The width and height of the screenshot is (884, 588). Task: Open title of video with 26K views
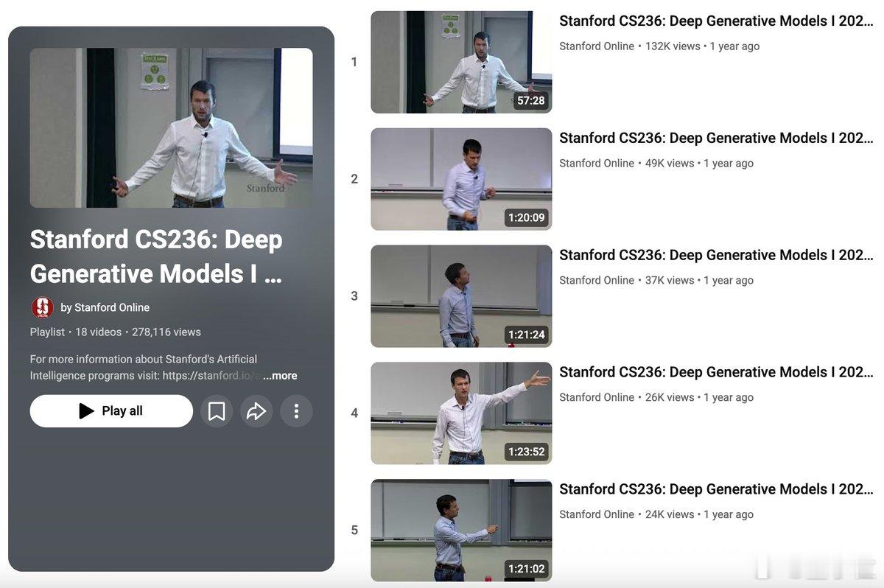click(x=716, y=372)
